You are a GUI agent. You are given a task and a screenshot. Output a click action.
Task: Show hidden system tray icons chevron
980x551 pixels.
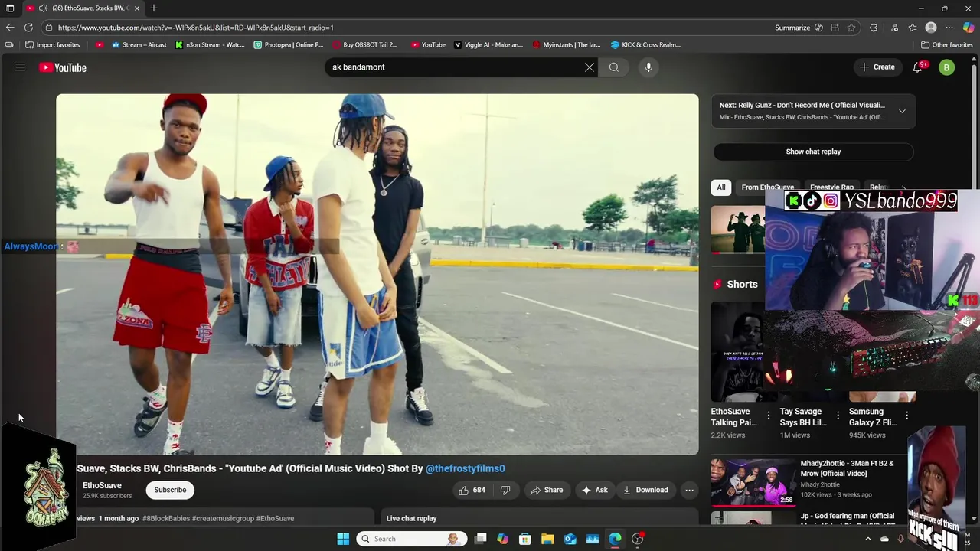[x=867, y=539]
